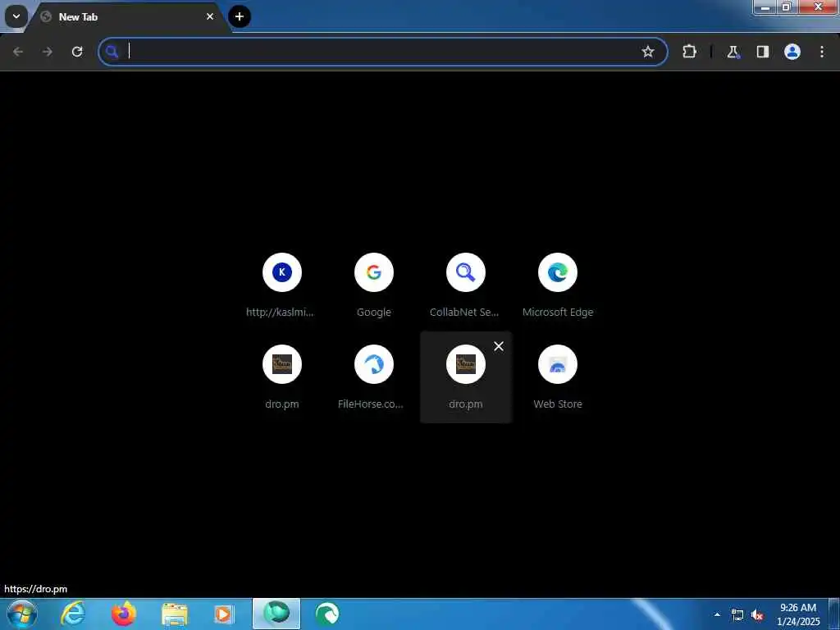This screenshot has width=840, height=630.
Task: Open a new tab with plus button
Action: [x=240, y=16]
